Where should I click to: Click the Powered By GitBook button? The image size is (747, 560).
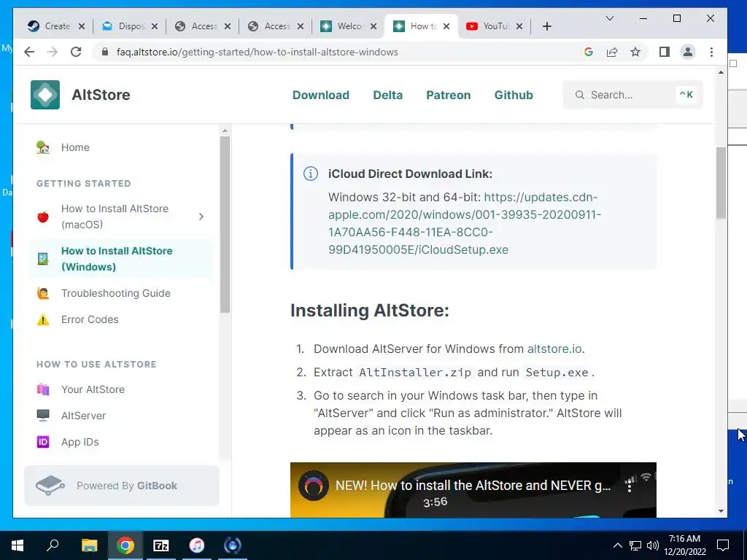click(122, 486)
